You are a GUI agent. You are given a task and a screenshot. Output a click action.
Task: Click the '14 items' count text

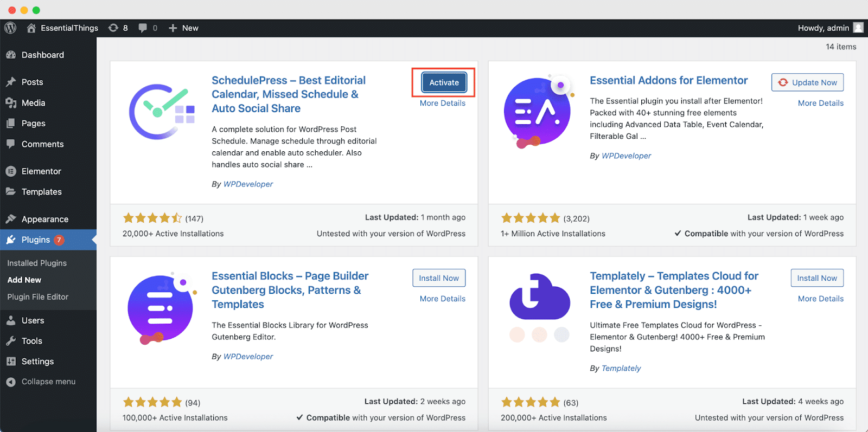841,47
